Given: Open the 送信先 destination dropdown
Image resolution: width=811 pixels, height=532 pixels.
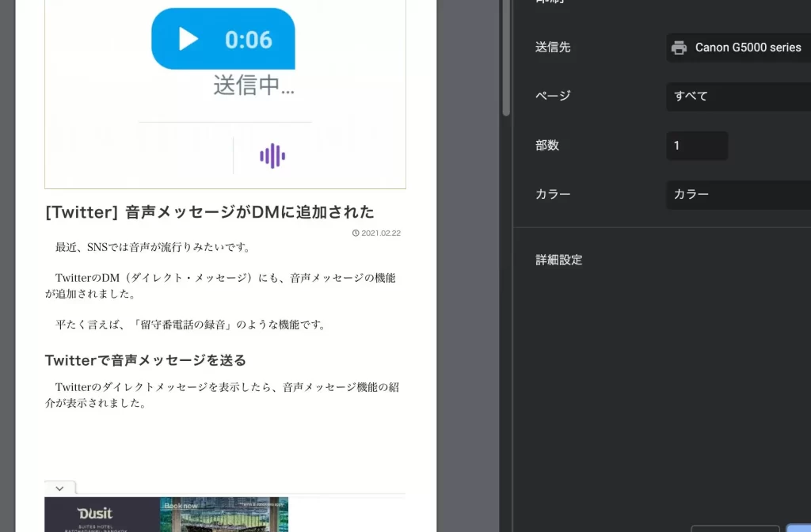Looking at the screenshot, I should (739, 47).
